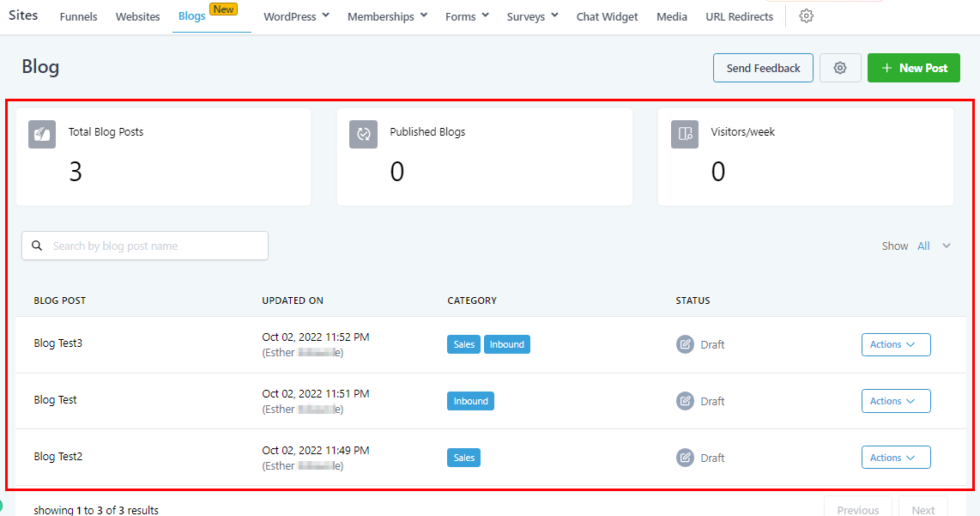Open blog settings gear beside Send Feedback
The image size is (980, 516).
(x=840, y=69)
